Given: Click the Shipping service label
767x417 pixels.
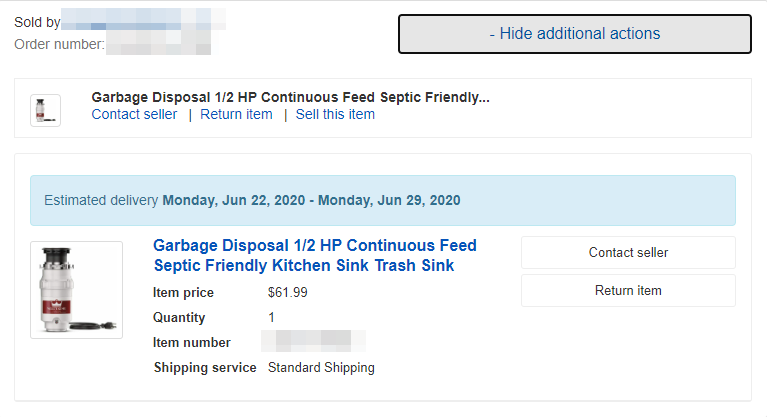Looking at the screenshot, I should [x=205, y=368].
